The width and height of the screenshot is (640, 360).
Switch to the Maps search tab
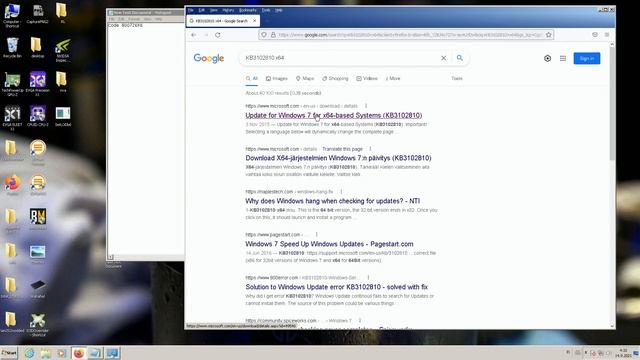click(x=305, y=78)
